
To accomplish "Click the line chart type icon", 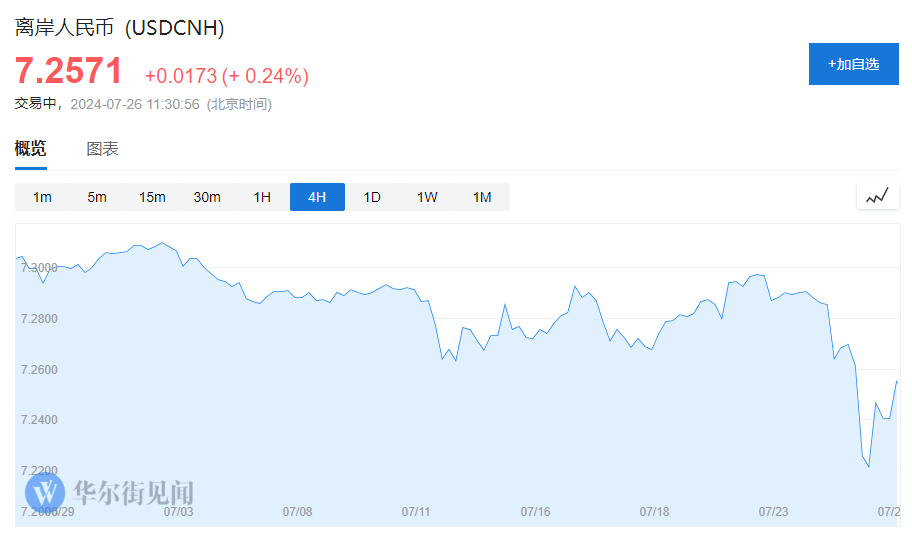I will coord(877,197).
